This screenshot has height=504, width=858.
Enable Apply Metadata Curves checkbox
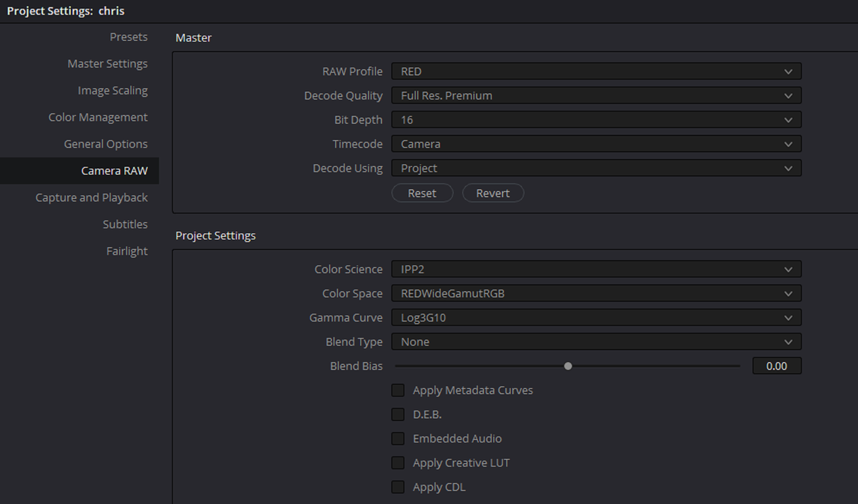pyautogui.click(x=398, y=390)
